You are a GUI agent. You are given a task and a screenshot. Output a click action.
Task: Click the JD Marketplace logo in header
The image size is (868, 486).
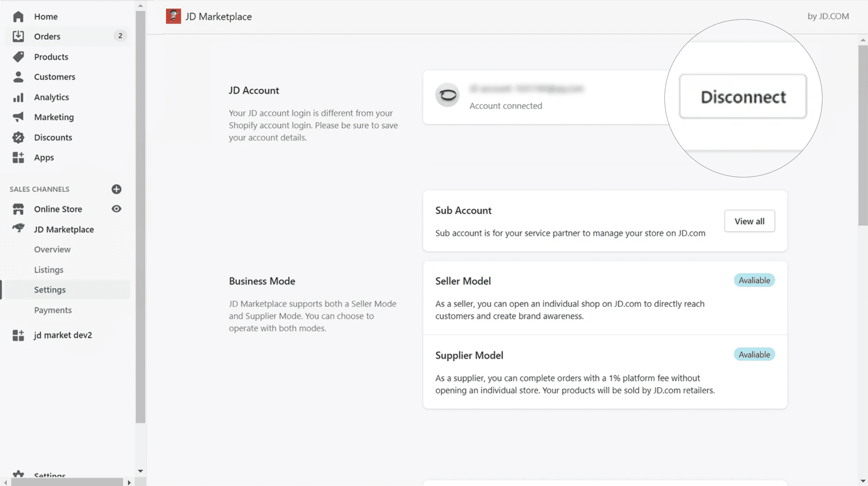point(173,16)
